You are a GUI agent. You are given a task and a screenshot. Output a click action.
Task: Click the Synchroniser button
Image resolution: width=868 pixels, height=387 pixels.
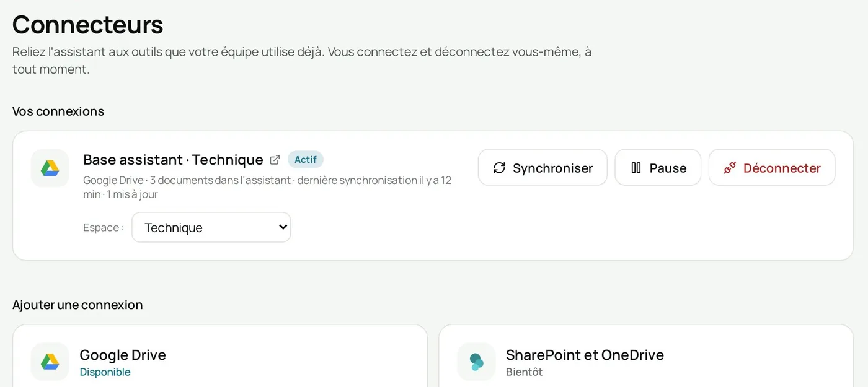[x=542, y=168]
